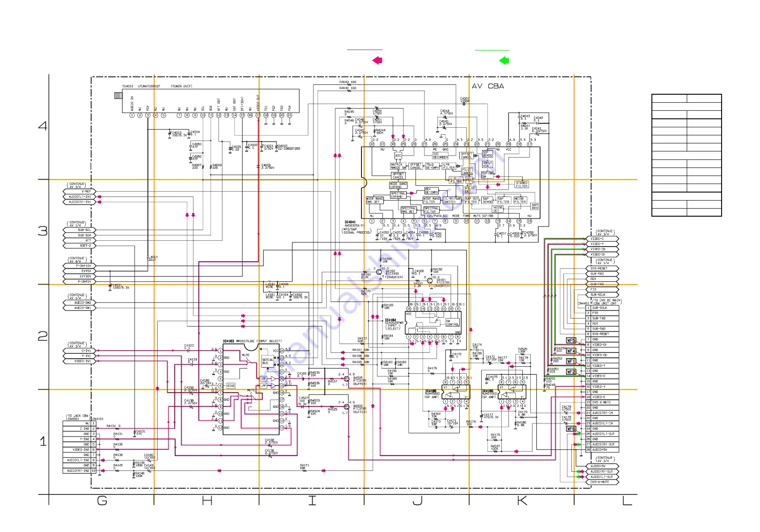
Task: Select the dBx DE-EMPH block
Action: click(432, 191)
